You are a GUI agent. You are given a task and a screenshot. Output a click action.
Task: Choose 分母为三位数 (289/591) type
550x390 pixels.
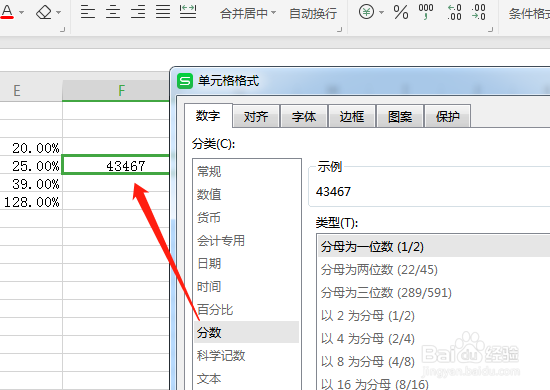click(434, 292)
